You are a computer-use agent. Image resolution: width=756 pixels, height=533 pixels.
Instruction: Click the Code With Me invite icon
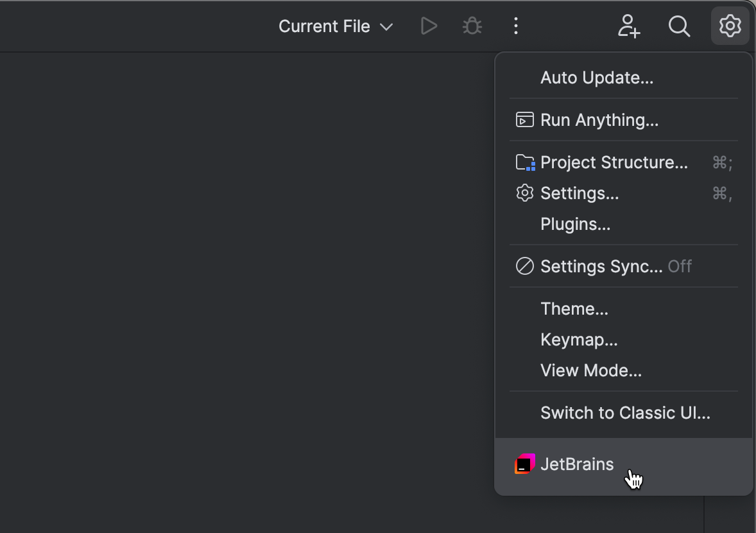coord(629,26)
